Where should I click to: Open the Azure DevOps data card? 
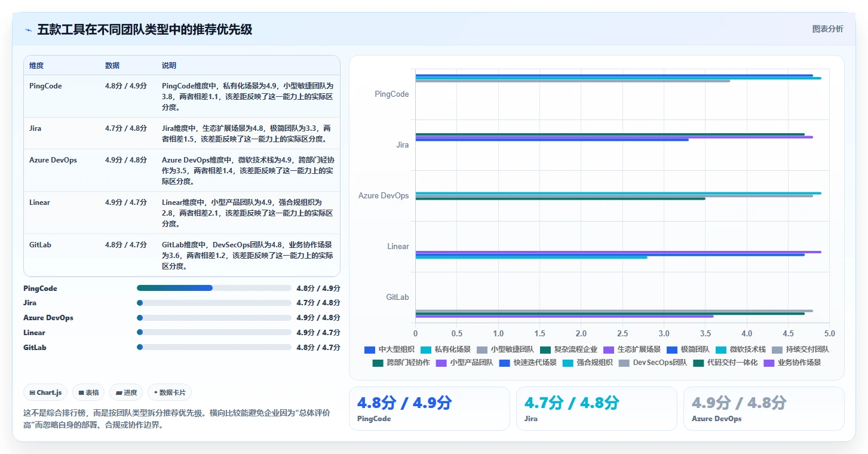point(763,409)
